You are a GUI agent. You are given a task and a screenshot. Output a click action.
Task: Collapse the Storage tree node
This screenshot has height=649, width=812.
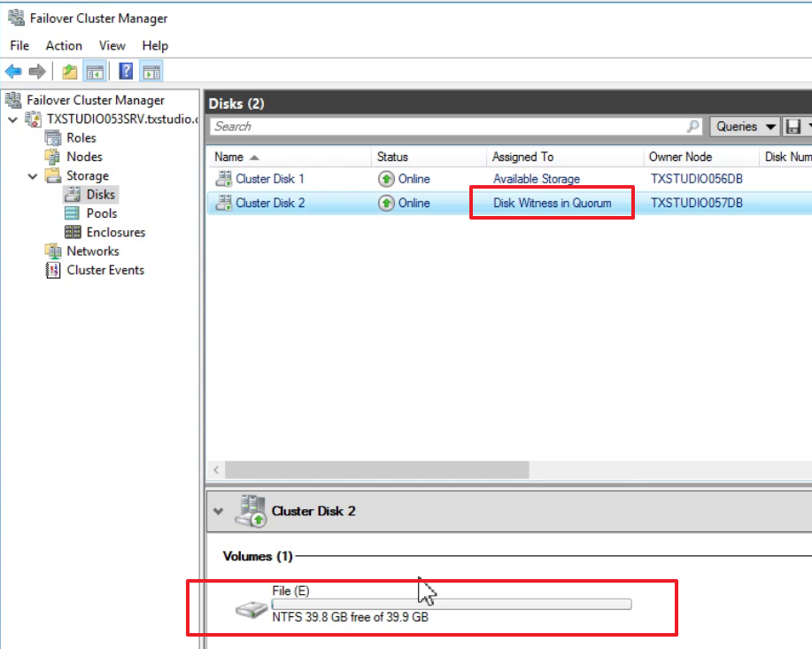33,176
